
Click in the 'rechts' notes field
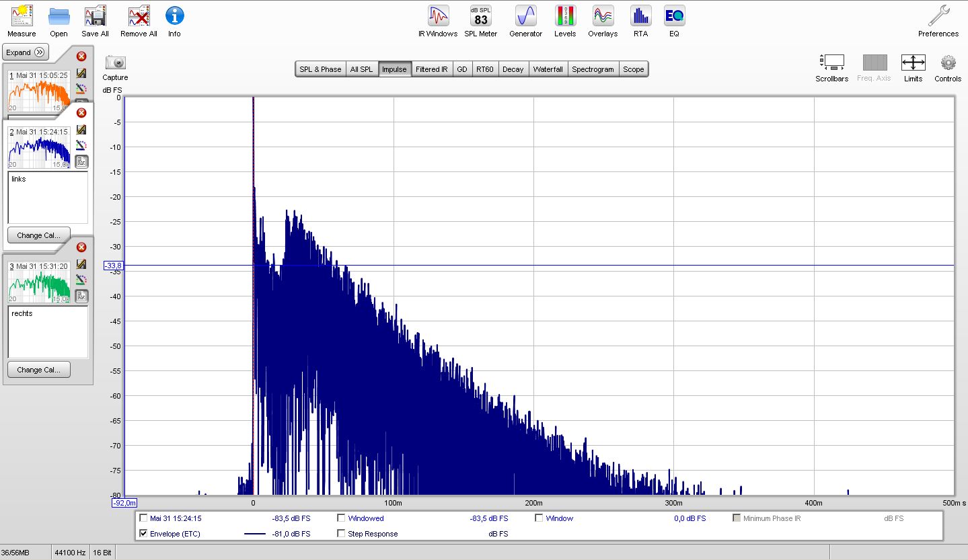[48, 332]
